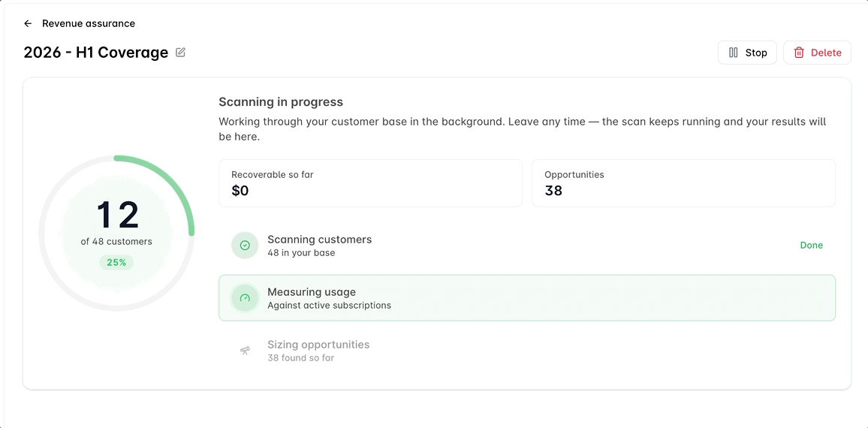The width and height of the screenshot is (868, 428).
Task: Click the gauge icon for Measuring usage
Action: pos(245,298)
